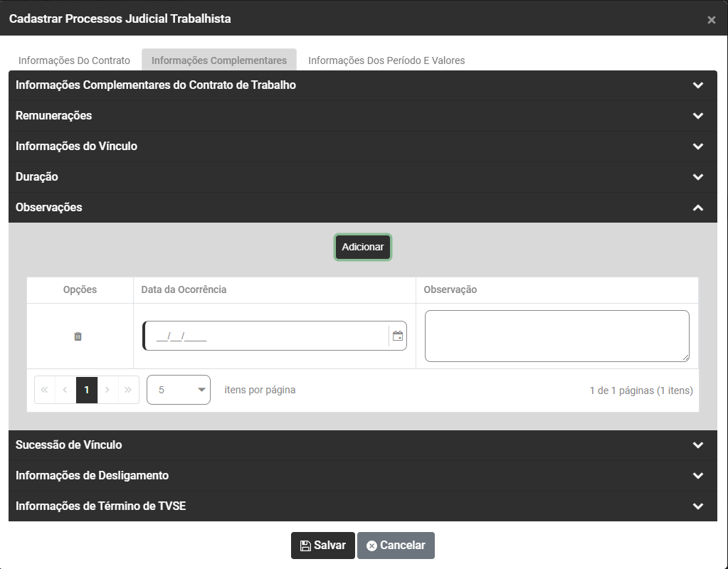Go to last page of the grid
This screenshot has height=569, width=728.
(x=128, y=390)
